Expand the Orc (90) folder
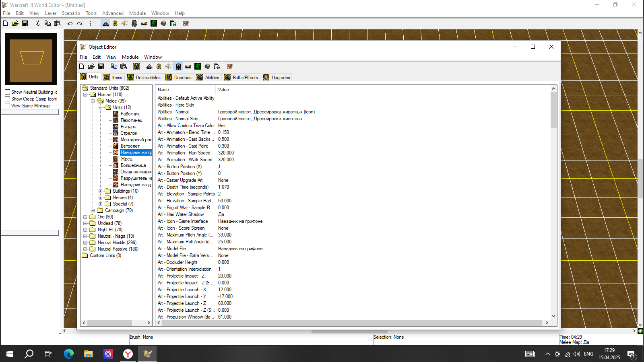Viewport: 644px width, 362px height. coord(85,217)
